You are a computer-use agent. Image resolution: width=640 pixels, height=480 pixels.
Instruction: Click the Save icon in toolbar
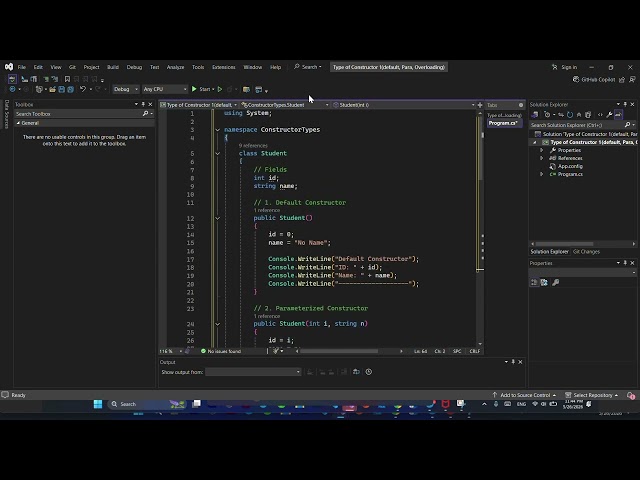pyautogui.click(x=61, y=89)
